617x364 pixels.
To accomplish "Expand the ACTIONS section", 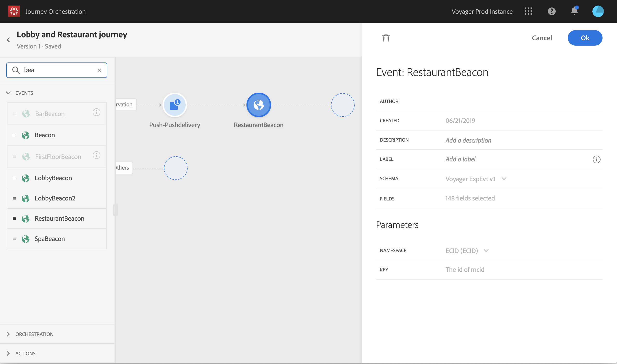I will click(x=8, y=353).
